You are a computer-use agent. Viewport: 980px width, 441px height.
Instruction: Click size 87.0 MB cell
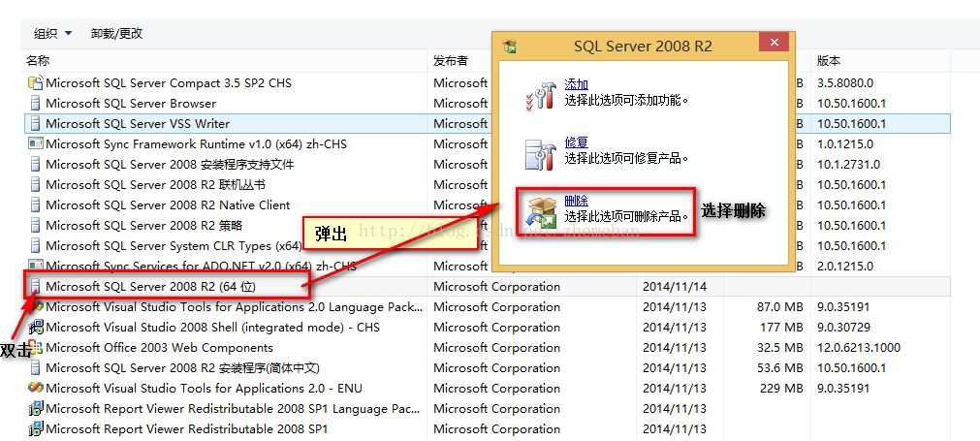pyautogui.click(x=779, y=306)
